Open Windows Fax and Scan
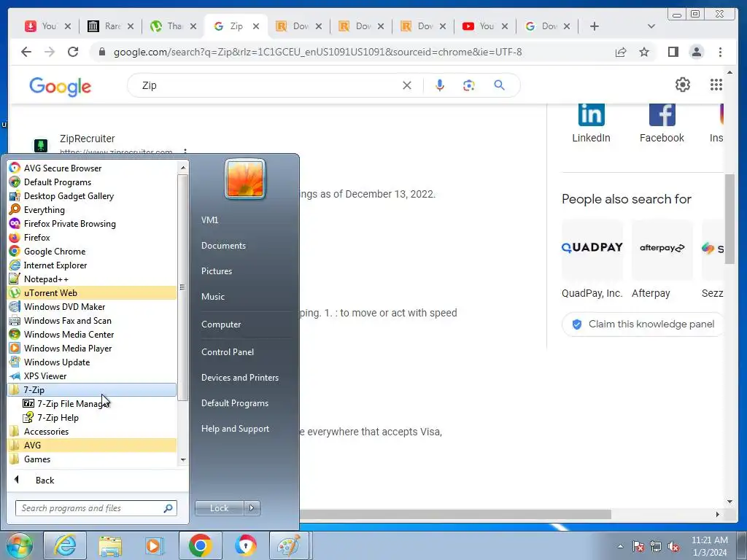Viewport: 747px width, 560px height. pos(93,321)
